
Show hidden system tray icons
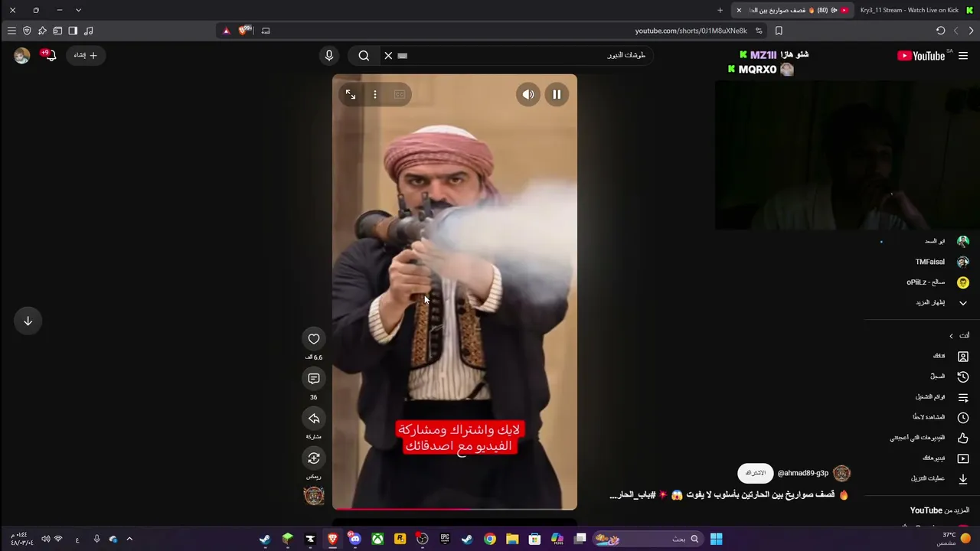pos(129,539)
